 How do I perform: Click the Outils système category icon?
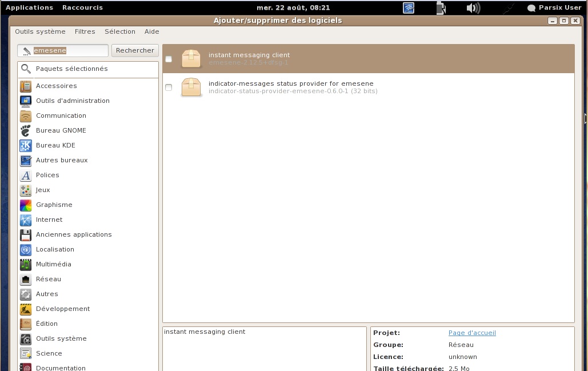click(26, 339)
